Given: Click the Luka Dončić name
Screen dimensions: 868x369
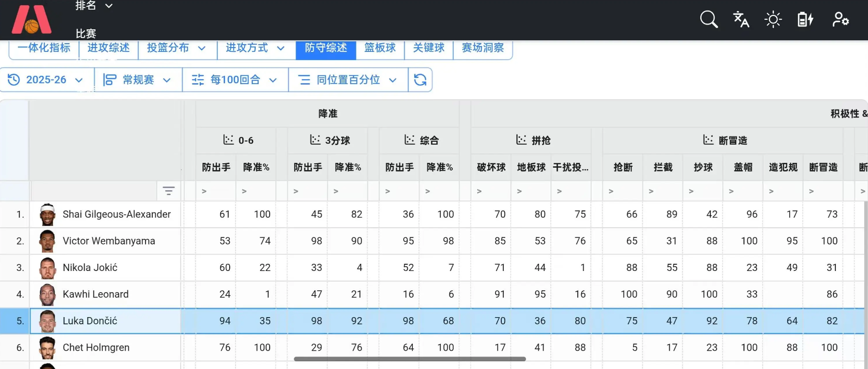Looking at the screenshot, I should [x=90, y=321].
